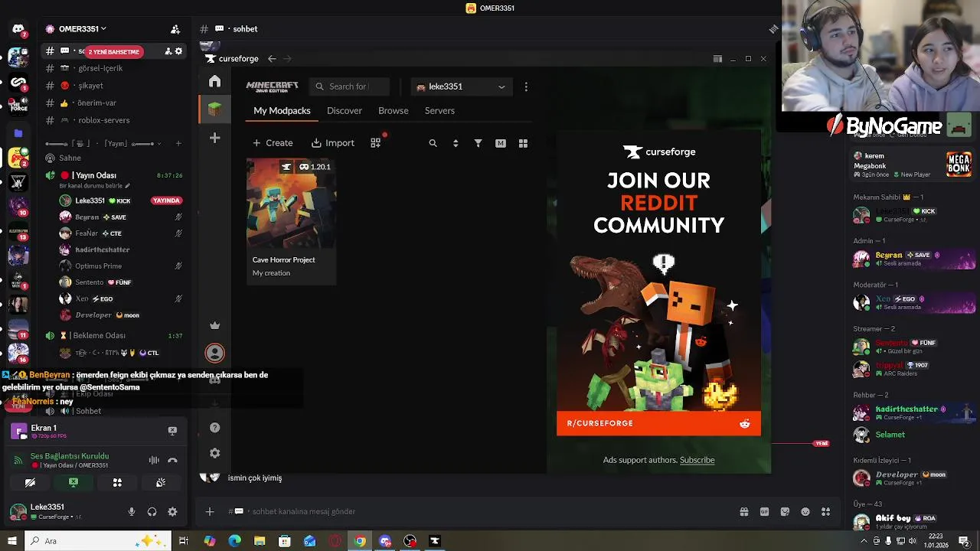Select the Minecraft grass block game icon

point(215,109)
